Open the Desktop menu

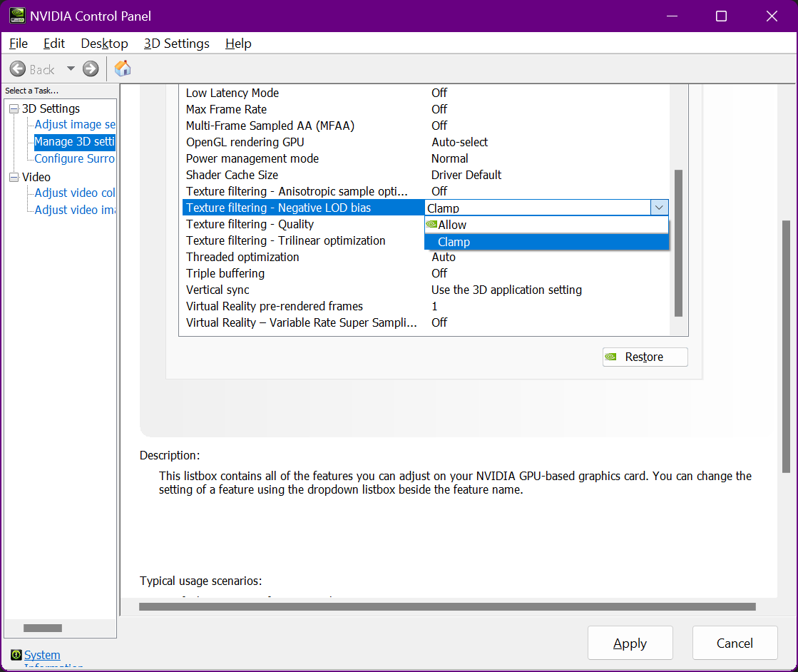104,44
